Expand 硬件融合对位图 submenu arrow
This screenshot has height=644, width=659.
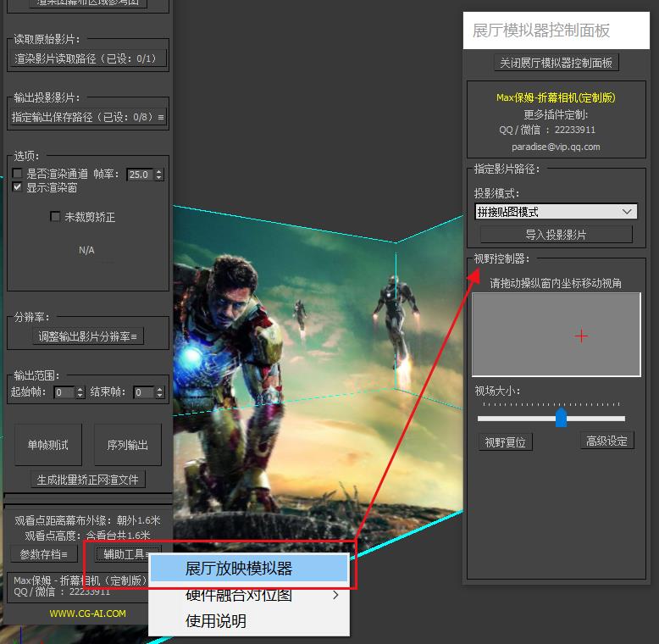click(x=335, y=595)
